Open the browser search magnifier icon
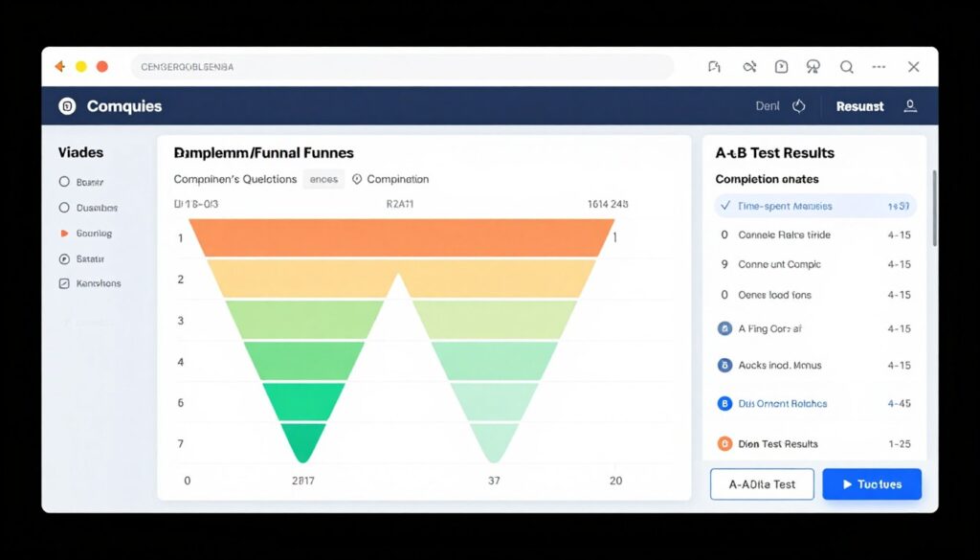 click(x=846, y=66)
